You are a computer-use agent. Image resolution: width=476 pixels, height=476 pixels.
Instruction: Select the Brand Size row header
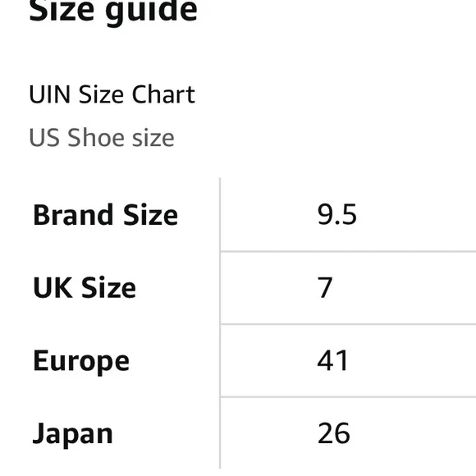[x=105, y=215]
